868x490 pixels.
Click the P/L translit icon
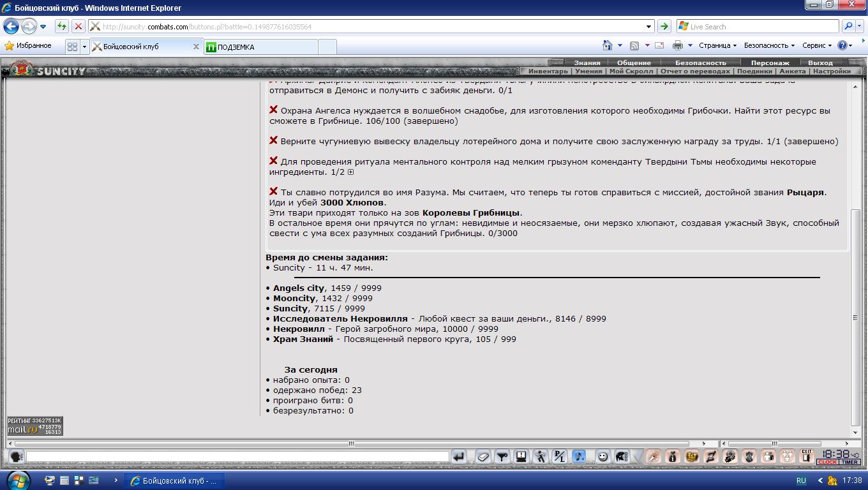coord(560,456)
